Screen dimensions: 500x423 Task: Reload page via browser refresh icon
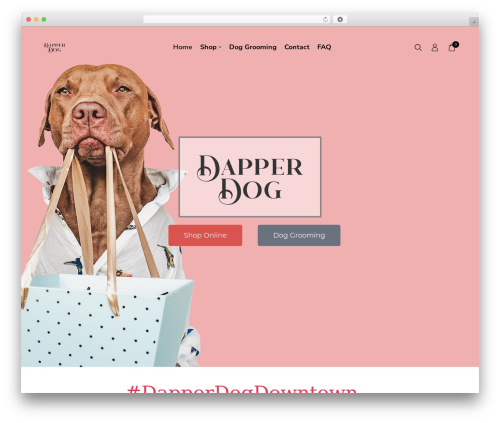coord(325,20)
